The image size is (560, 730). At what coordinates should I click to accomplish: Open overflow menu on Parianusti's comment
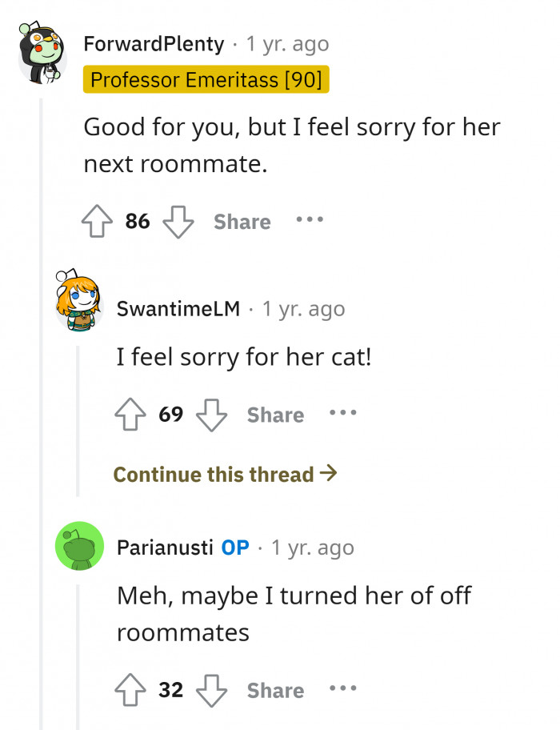[343, 689]
